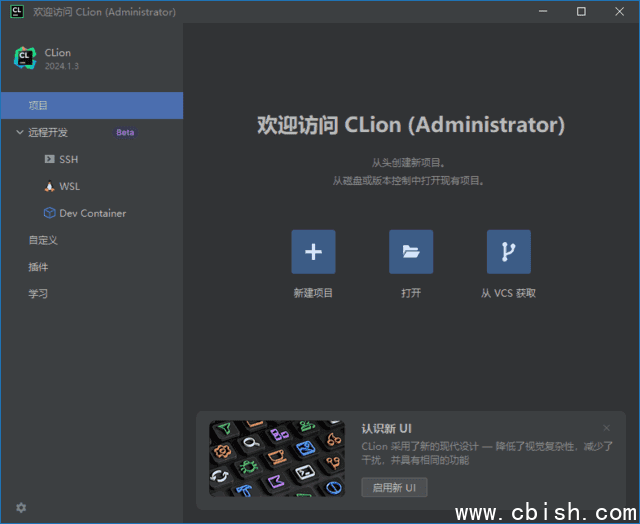640x524 pixels.
Task: Click the Open folder icon
Action: coord(411,252)
